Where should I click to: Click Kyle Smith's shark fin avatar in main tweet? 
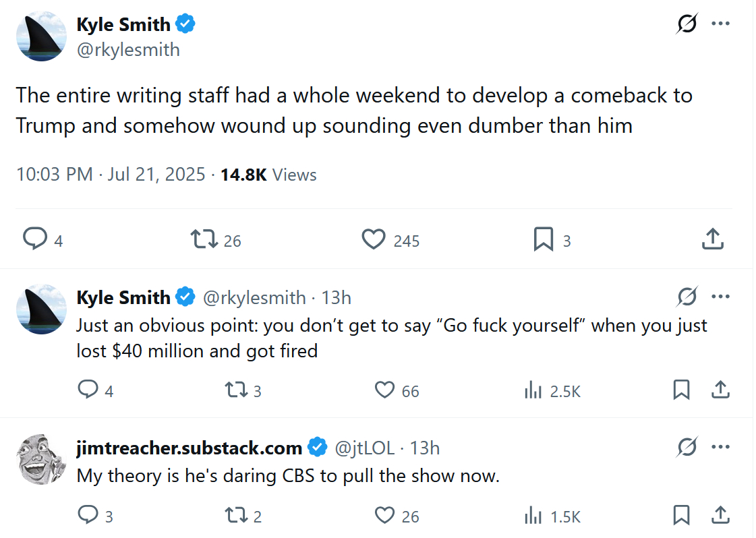(x=41, y=36)
